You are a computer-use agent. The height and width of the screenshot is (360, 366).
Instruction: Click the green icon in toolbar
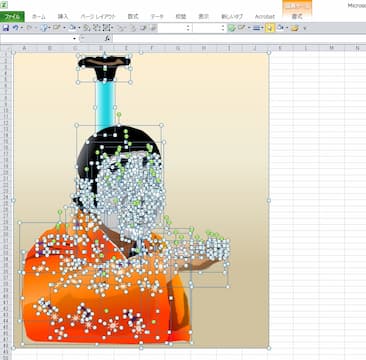231,28
